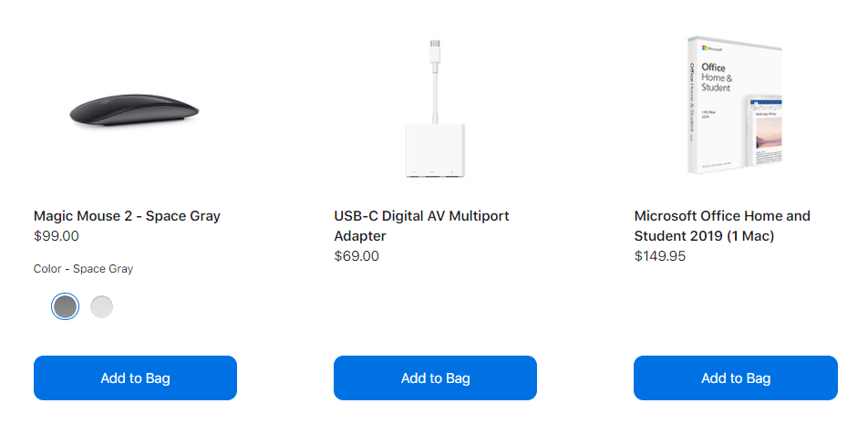The width and height of the screenshot is (868, 424).
Task: Open the USB-C Digital AV Multiport Adapter title
Action: 421,226
